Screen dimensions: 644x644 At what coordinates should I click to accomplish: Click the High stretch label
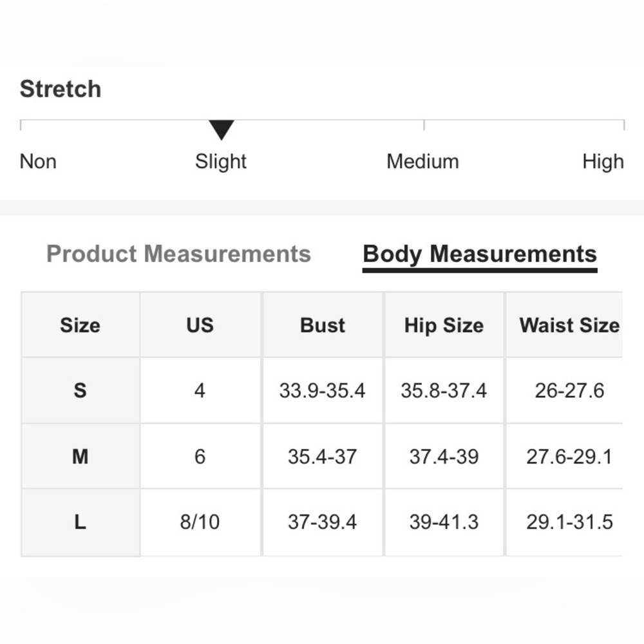tap(603, 161)
